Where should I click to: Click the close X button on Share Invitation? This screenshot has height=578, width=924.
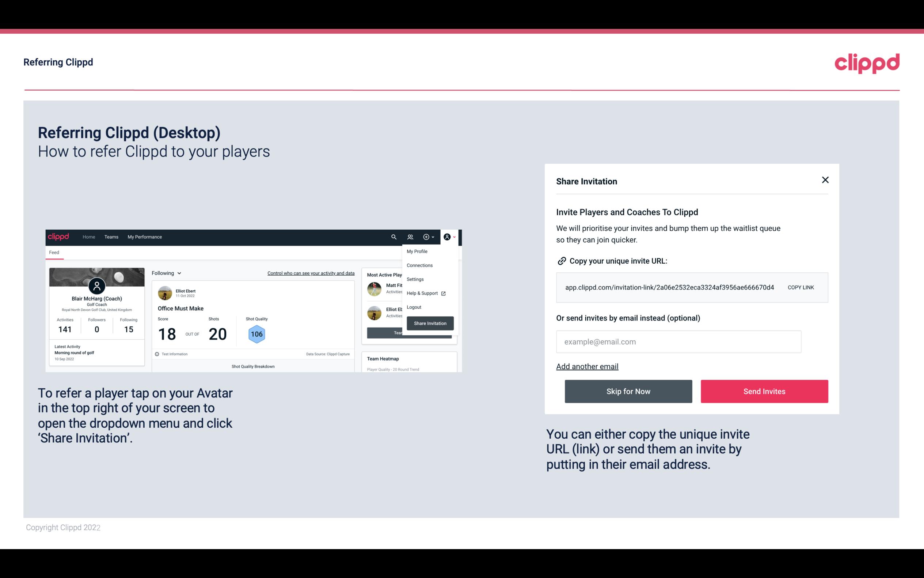[825, 180]
